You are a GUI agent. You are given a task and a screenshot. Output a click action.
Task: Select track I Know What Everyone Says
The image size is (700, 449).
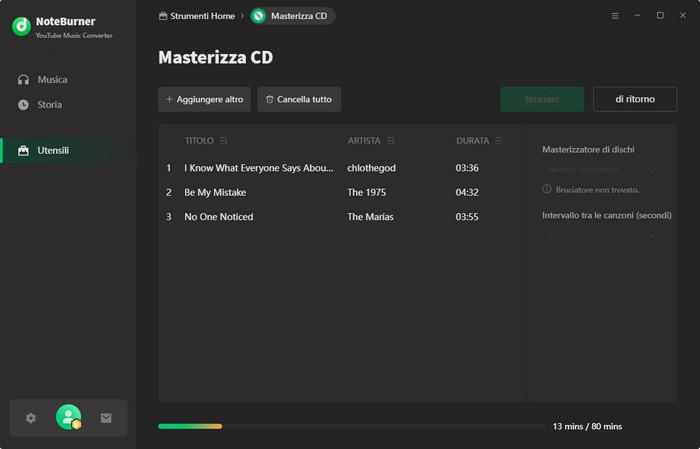tap(258, 168)
